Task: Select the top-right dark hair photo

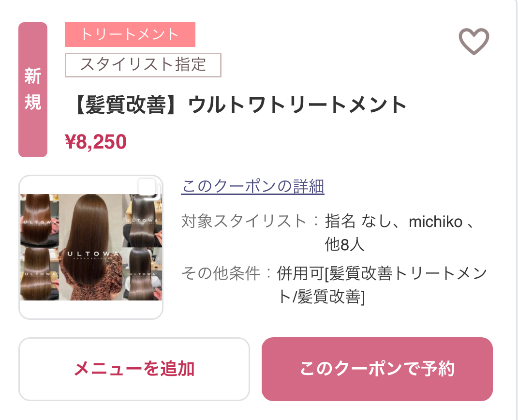Action: tap(142, 221)
